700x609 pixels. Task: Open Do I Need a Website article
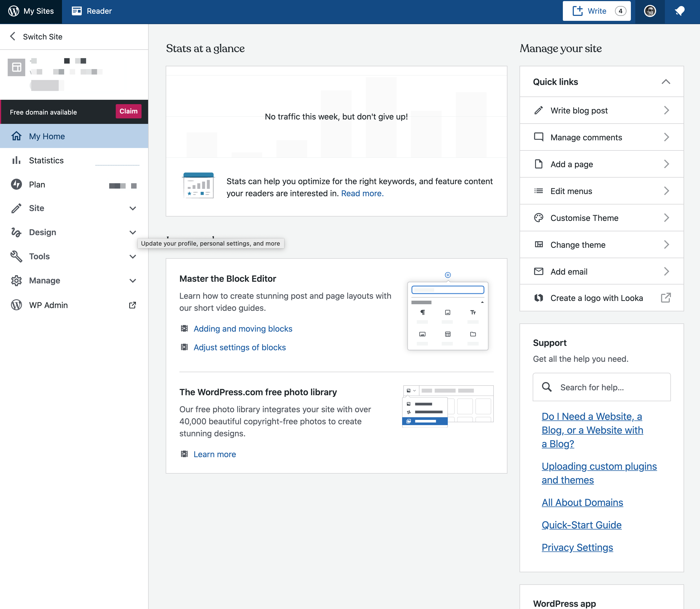(x=592, y=430)
